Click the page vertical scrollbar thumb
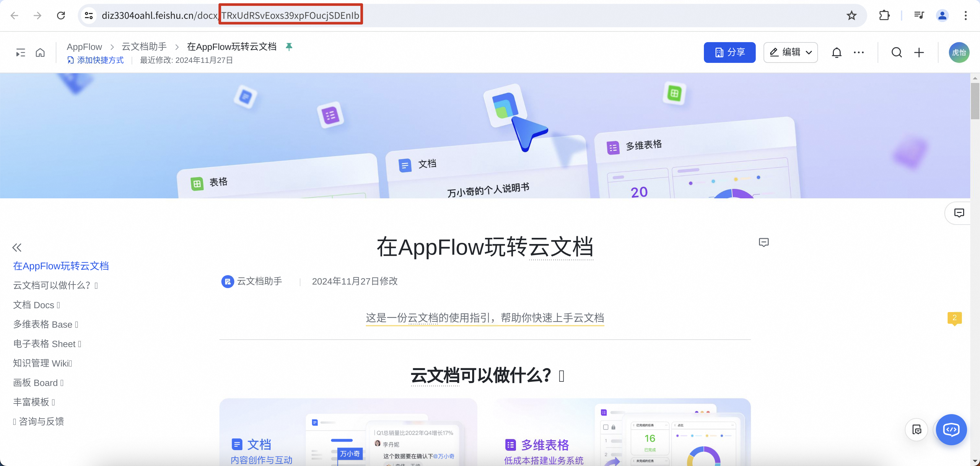This screenshot has width=980, height=466. pyautogui.click(x=975, y=101)
